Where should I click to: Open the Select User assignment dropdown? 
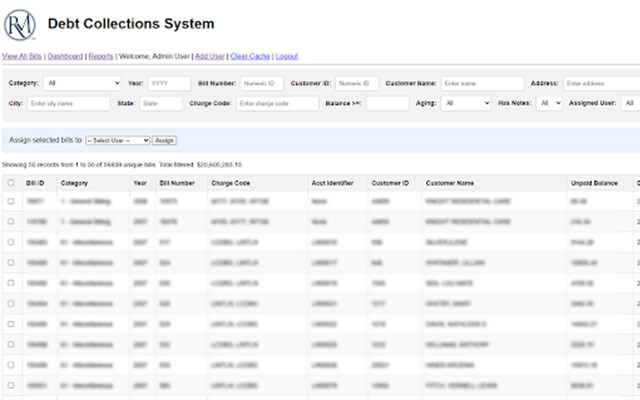[118, 140]
